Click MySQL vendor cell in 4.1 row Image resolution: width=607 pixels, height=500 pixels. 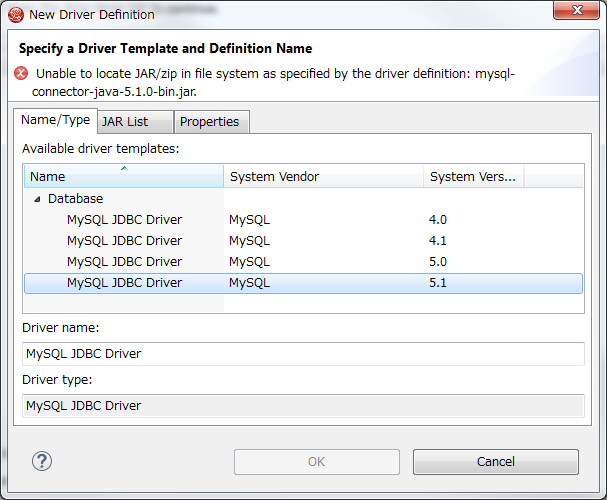250,241
